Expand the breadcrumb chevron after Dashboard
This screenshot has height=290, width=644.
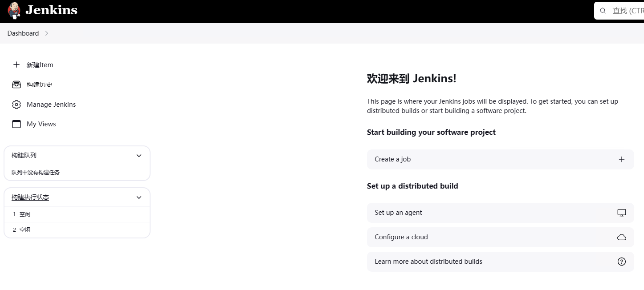click(x=47, y=33)
